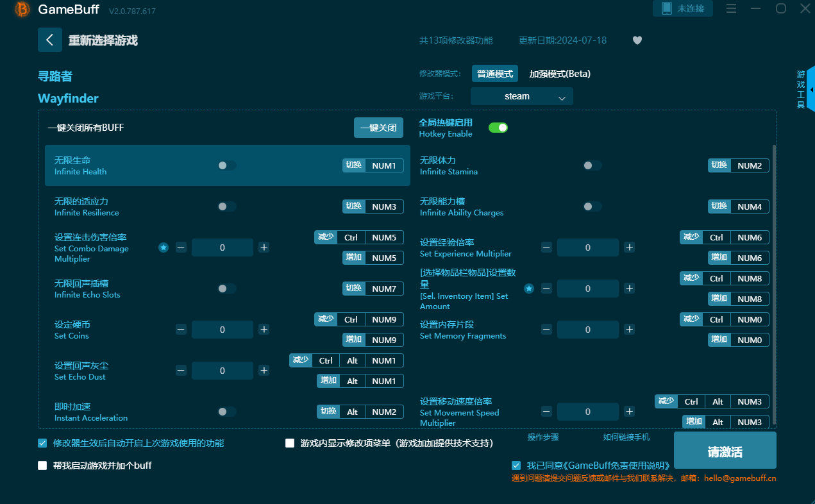Click the Wayfinder game title
Image resolution: width=815 pixels, height=504 pixels.
[x=69, y=98]
